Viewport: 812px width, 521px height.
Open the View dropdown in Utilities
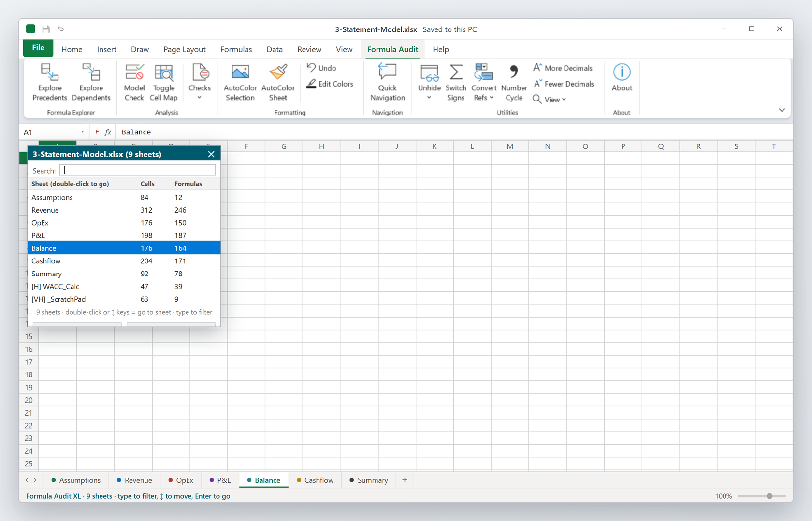[549, 100]
